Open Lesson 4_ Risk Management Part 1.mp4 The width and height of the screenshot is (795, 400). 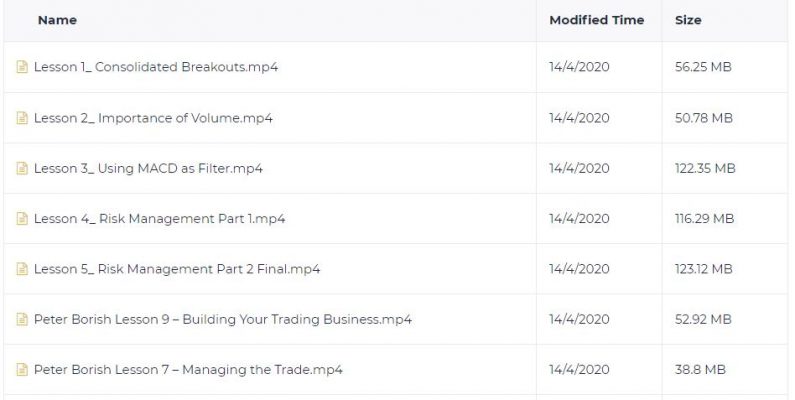[x=159, y=219]
